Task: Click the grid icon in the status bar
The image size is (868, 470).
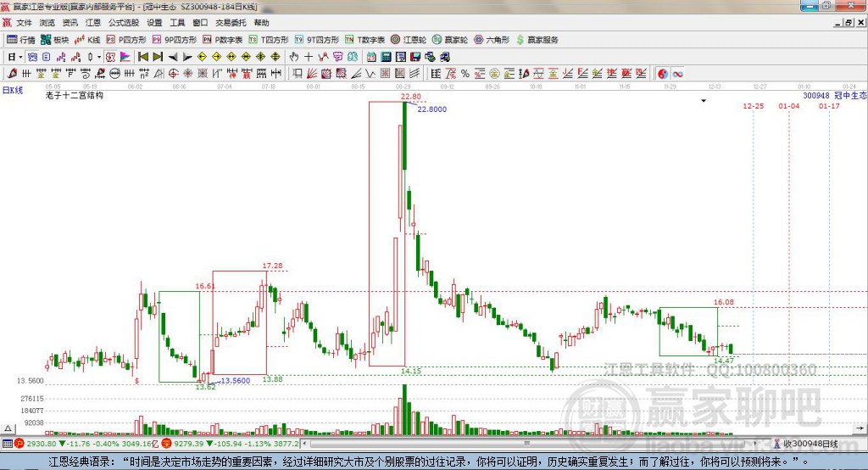Action: pyautogui.click(x=7, y=444)
